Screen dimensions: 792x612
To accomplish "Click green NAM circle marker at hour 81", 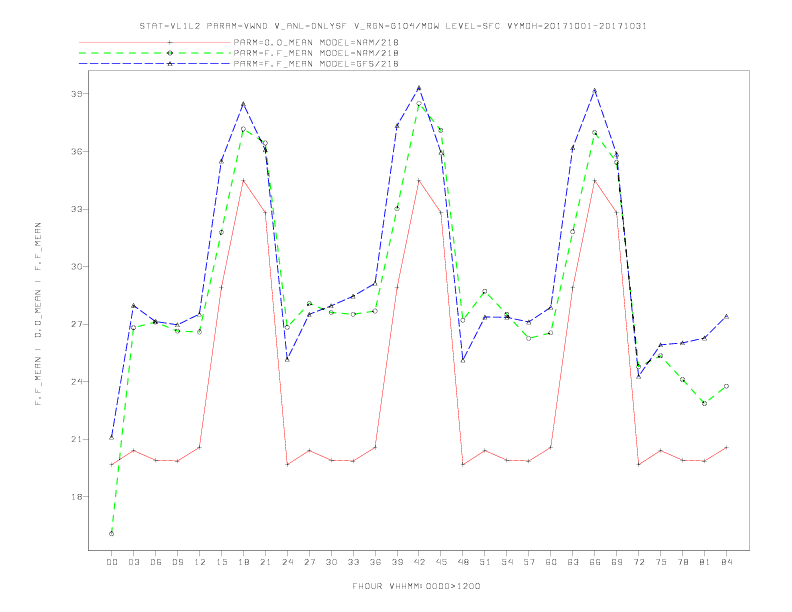I will pos(705,403).
